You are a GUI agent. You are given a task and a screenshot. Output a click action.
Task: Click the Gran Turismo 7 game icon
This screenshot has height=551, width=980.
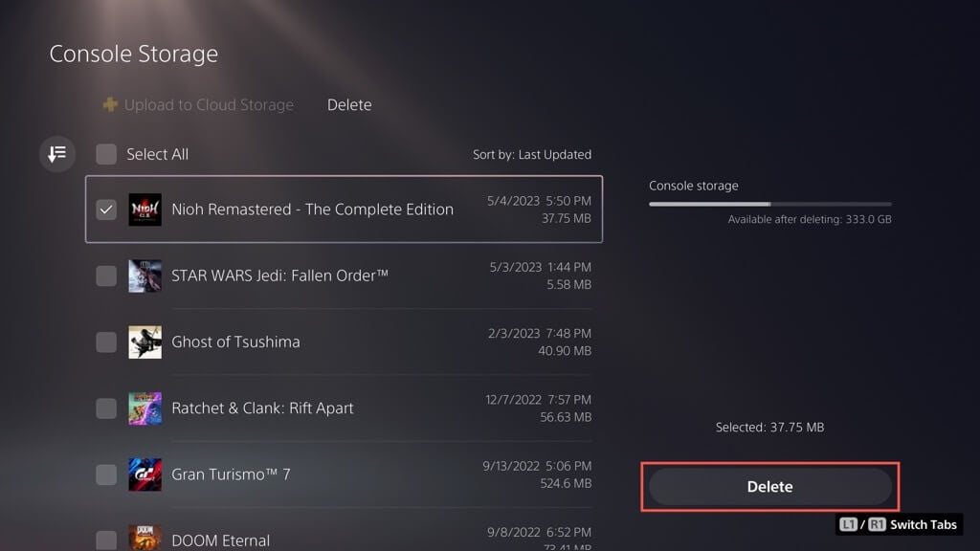(145, 474)
